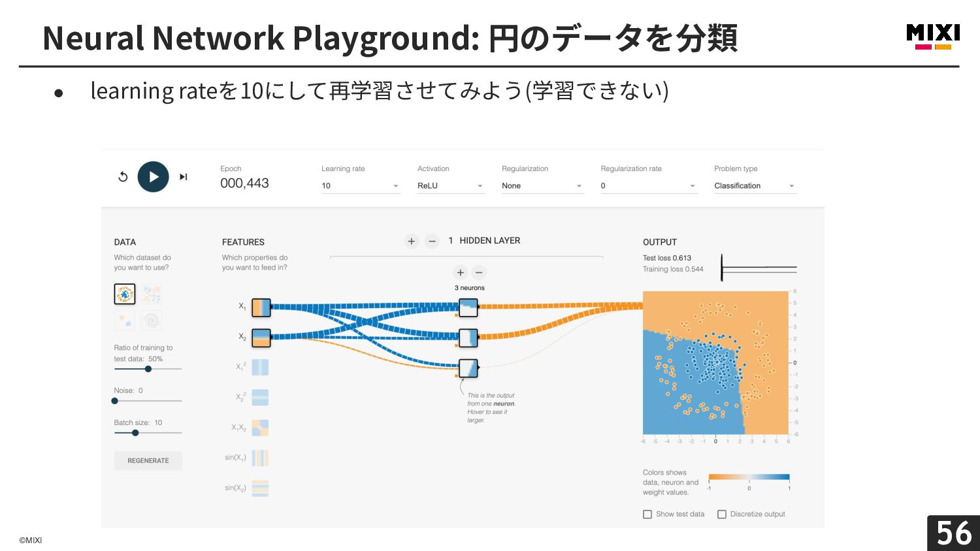Open the Problem type dropdown

click(755, 186)
